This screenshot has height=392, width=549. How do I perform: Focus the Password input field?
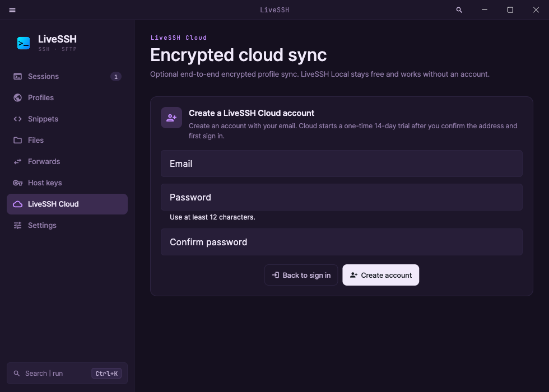(342, 197)
